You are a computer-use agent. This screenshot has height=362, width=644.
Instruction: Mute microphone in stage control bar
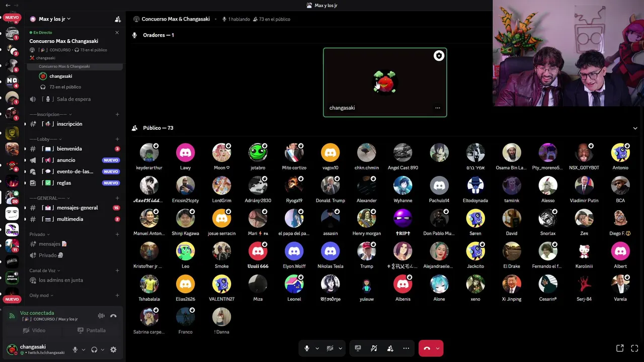(x=306, y=348)
